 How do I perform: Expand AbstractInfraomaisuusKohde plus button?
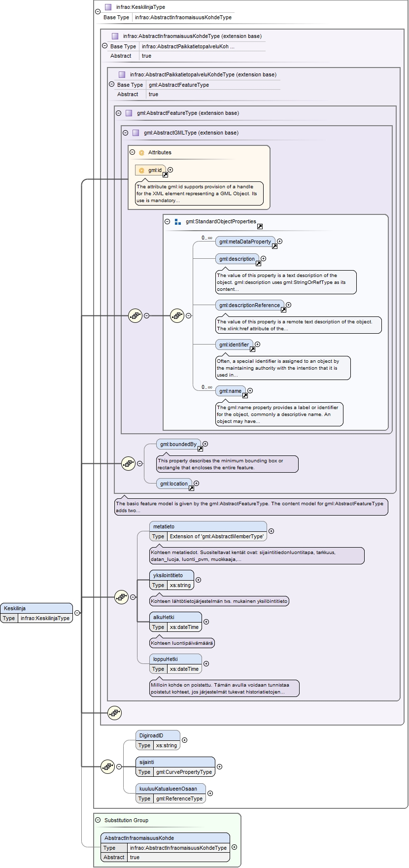pyautogui.click(x=234, y=847)
